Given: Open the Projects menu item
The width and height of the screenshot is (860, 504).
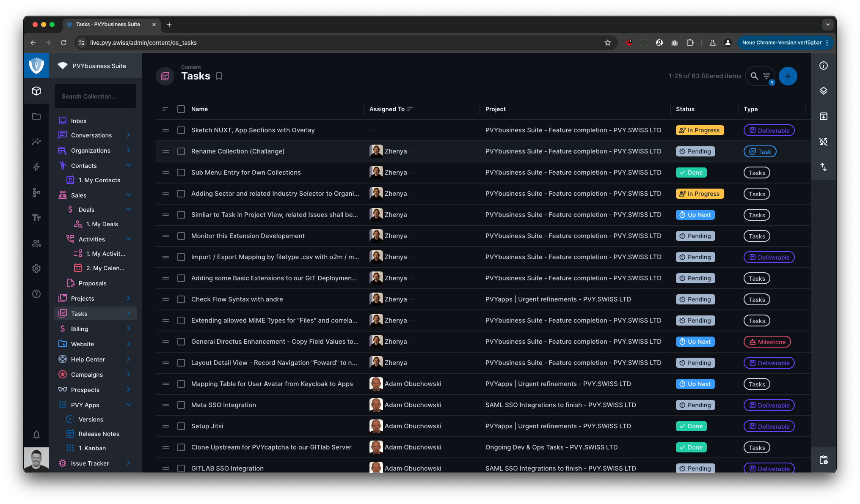Looking at the screenshot, I should point(82,298).
